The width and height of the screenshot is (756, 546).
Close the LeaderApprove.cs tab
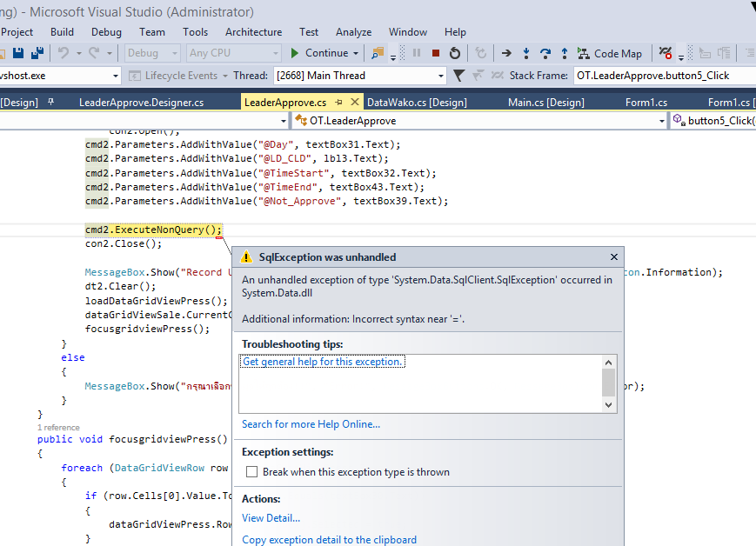coord(355,102)
